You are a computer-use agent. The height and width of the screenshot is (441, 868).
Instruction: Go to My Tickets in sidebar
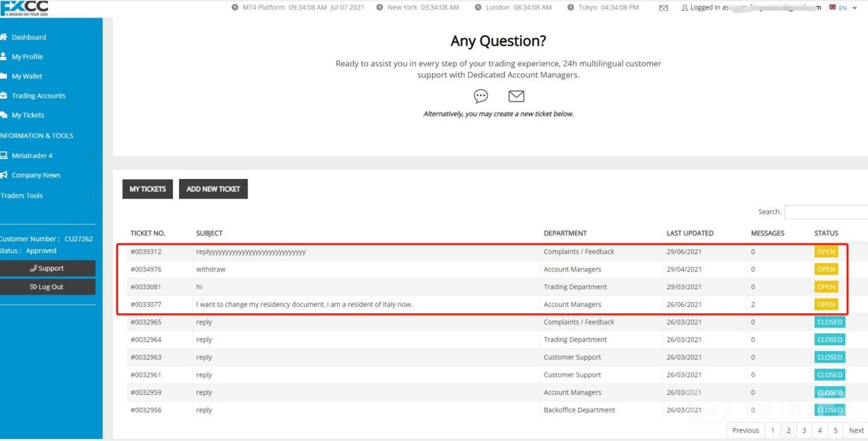tap(28, 115)
